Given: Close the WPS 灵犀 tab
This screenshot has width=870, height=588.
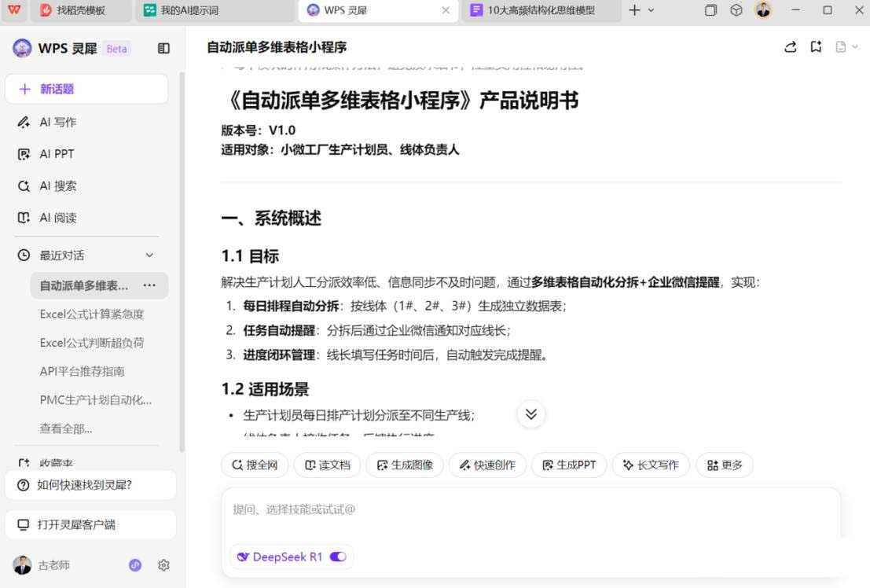Looking at the screenshot, I should coord(446,10).
